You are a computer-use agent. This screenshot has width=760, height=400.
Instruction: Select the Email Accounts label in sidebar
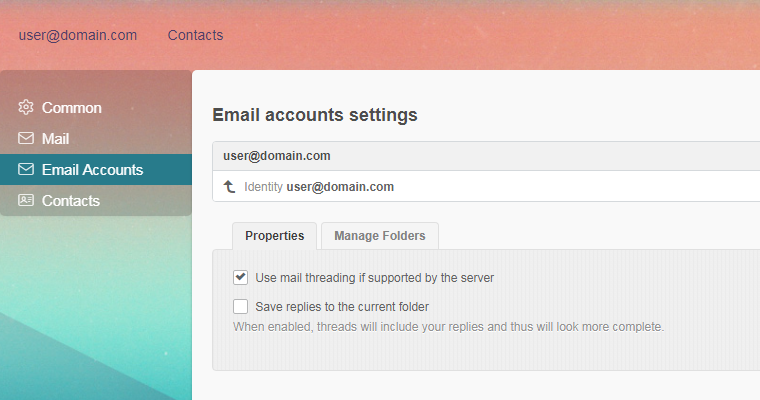(92, 170)
